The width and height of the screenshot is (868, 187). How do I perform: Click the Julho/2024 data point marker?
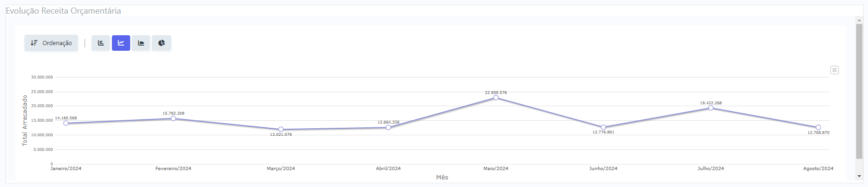coord(711,108)
